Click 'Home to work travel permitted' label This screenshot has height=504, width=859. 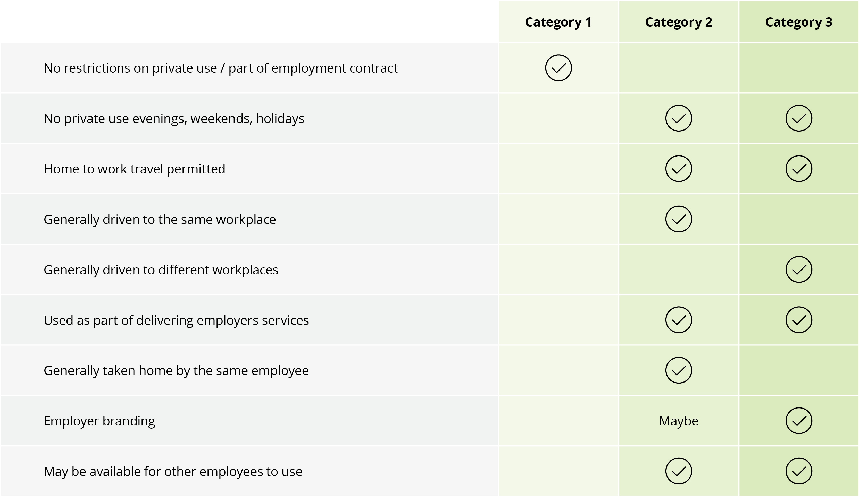pos(134,169)
